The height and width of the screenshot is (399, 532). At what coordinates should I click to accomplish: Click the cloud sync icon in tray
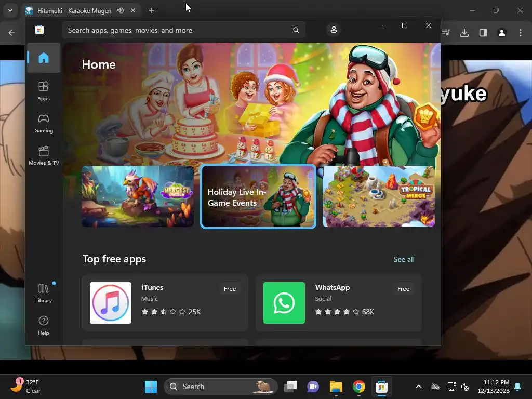tap(435, 387)
